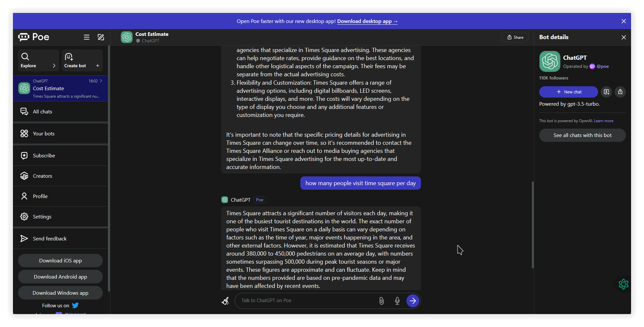Viewport: 644px width, 327px height.
Task: Click the microphone voice input icon
Action: pyautogui.click(x=397, y=301)
